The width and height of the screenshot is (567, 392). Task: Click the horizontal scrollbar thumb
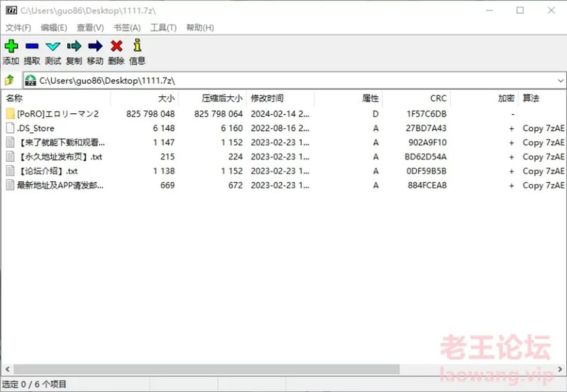[x=207, y=369]
